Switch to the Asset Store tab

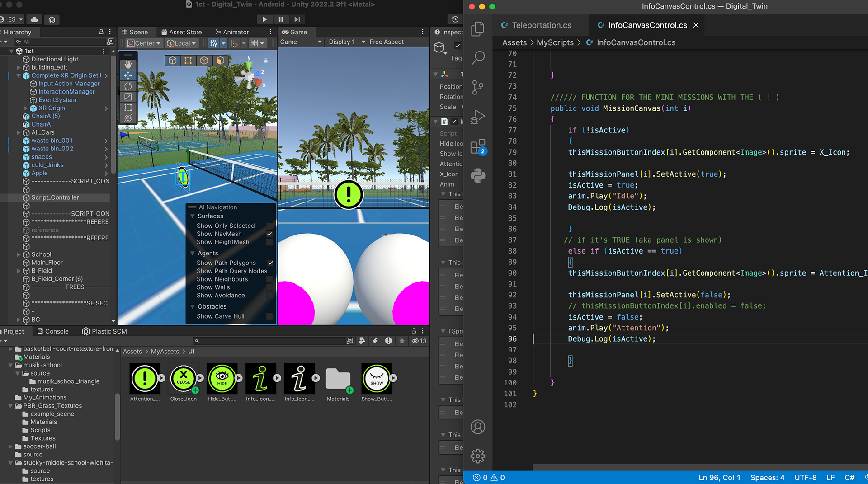(x=182, y=32)
